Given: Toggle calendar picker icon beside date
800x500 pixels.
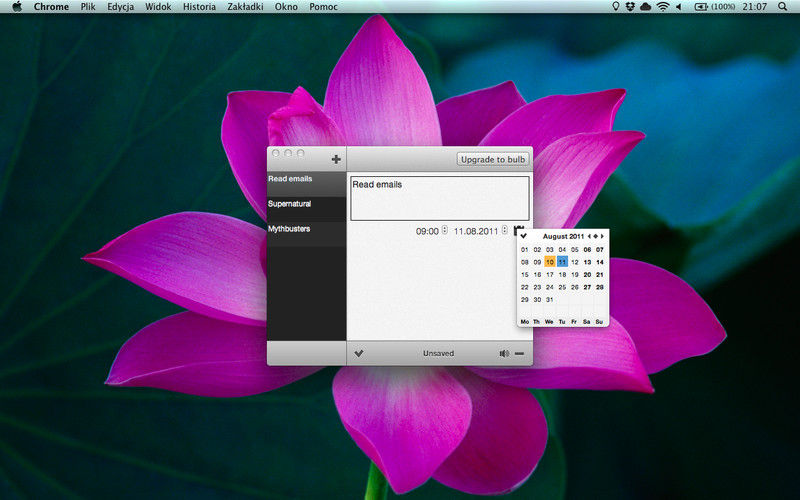Looking at the screenshot, I should click(519, 230).
